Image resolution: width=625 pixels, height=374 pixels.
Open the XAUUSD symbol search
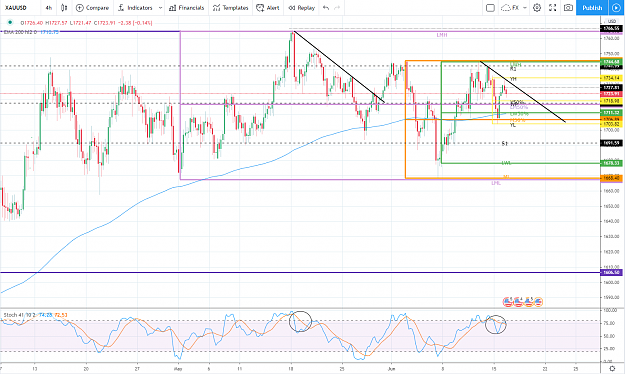(16, 8)
